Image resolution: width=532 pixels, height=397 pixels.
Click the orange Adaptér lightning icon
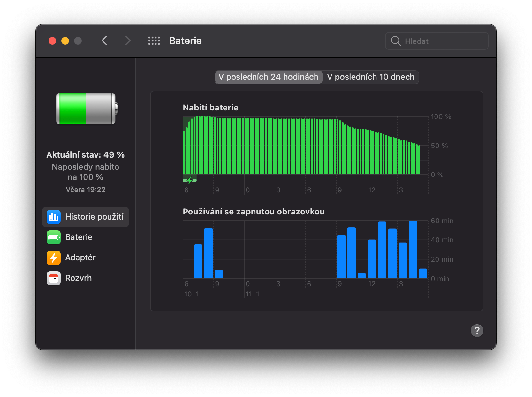tap(54, 258)
